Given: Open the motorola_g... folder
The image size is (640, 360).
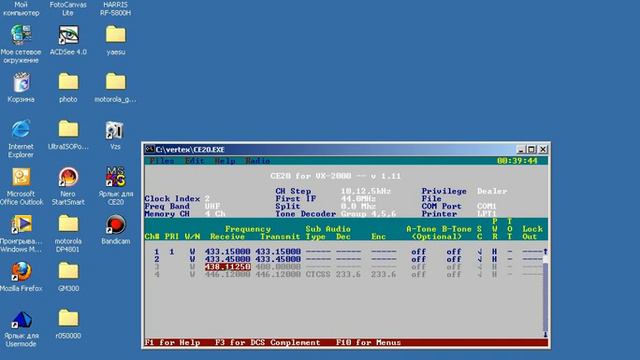Looking at the screenshot, I should 116,87.
